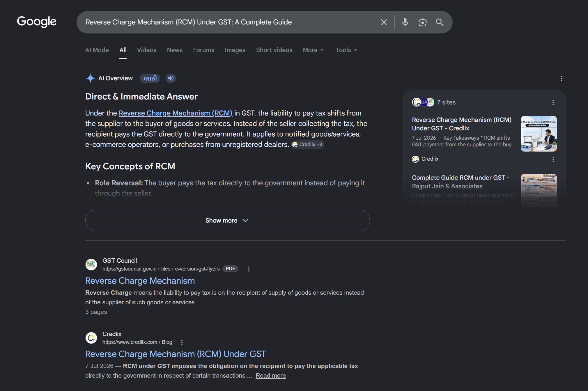
Task: Click Credlix favicon in search result
Action: click(x=91, y=338)
